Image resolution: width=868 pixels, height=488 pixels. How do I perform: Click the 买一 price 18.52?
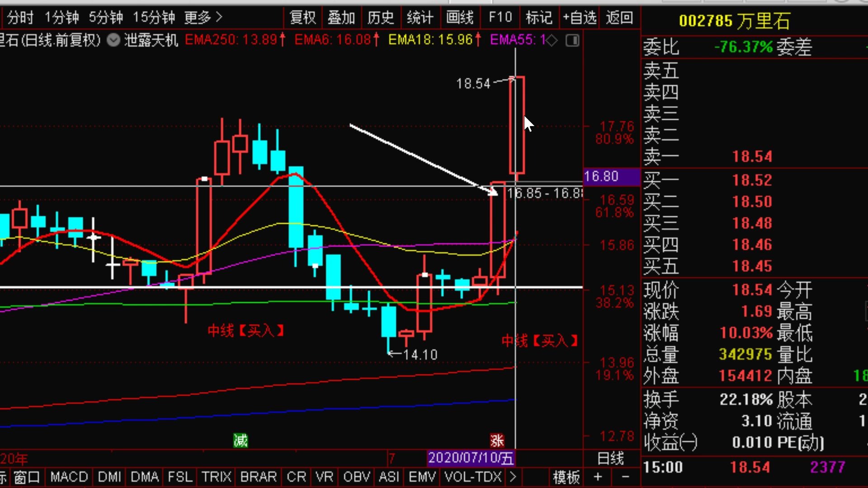pyautogui.click(x=752, y=180)
